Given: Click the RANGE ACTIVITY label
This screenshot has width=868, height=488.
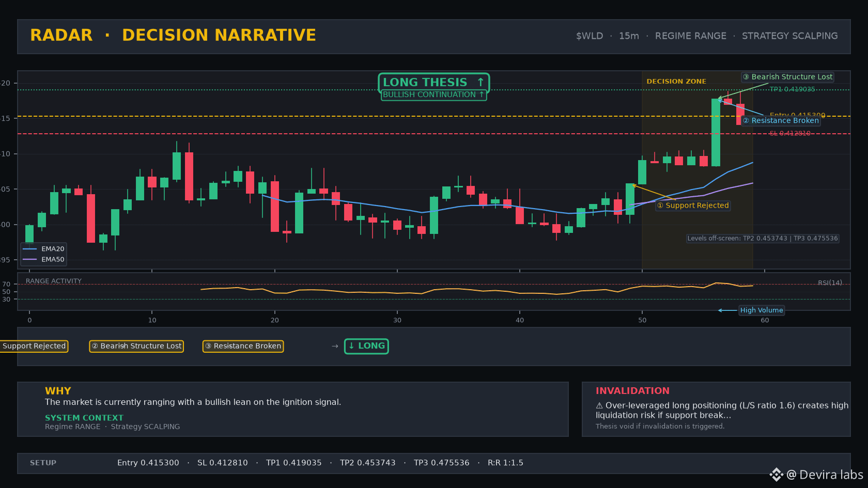Looking at the screenshot, I should (54, 281).
